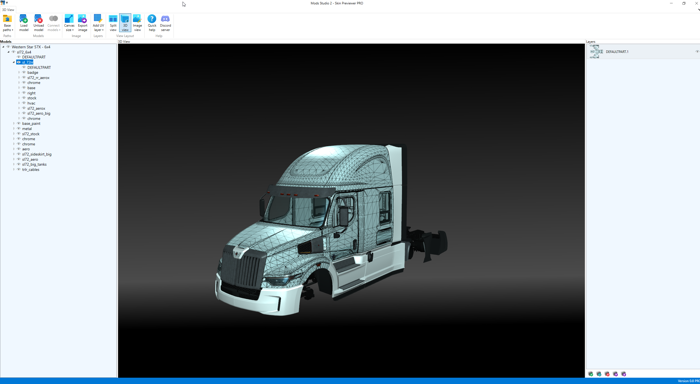Click the DEFAULTPART.1 layer thumbnail
700x384 pixels.
tap(596, 52)
